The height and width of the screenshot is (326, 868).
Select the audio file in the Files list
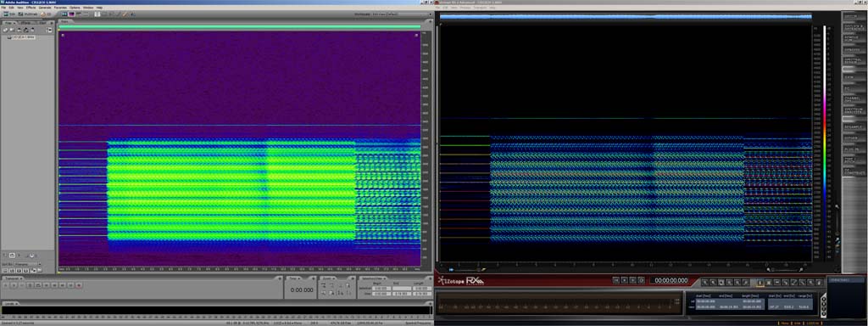[22, 37]
